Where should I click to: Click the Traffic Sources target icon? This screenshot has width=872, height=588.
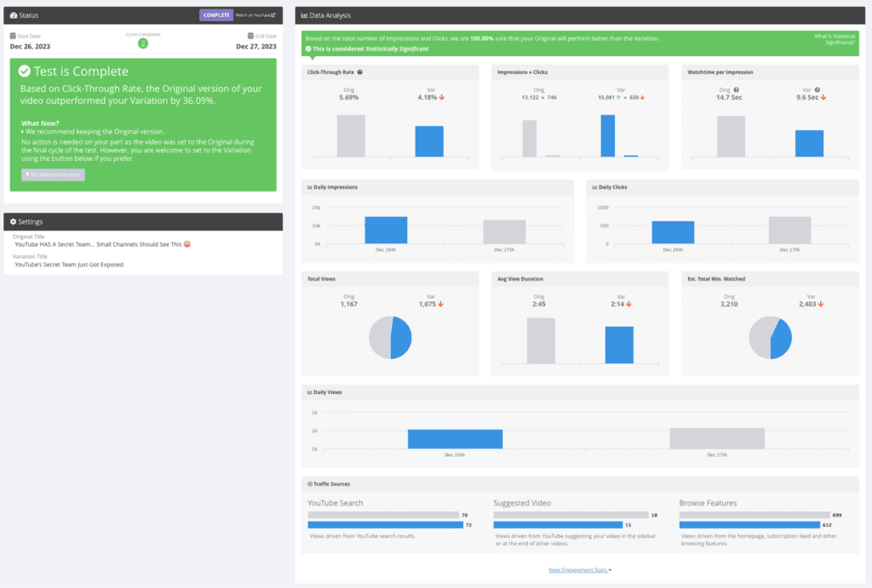310,483
